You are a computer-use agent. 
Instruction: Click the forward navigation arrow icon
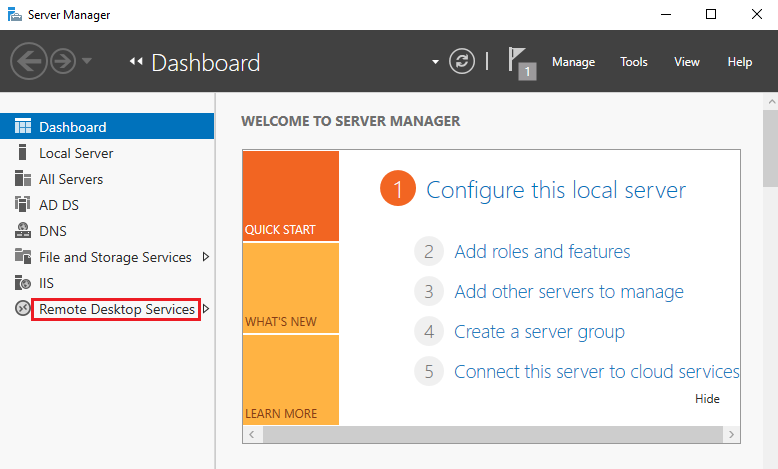62,62
